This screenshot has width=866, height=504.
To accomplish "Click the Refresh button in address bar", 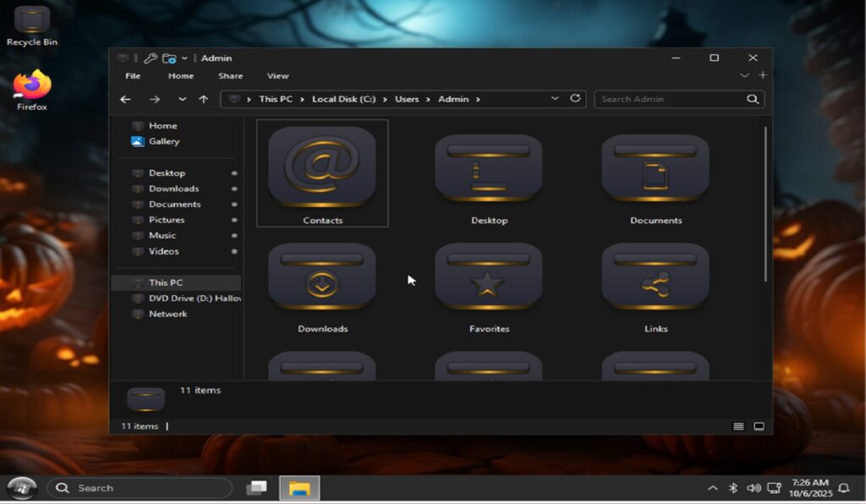I will pyautogui.click(x=576, y=99).
